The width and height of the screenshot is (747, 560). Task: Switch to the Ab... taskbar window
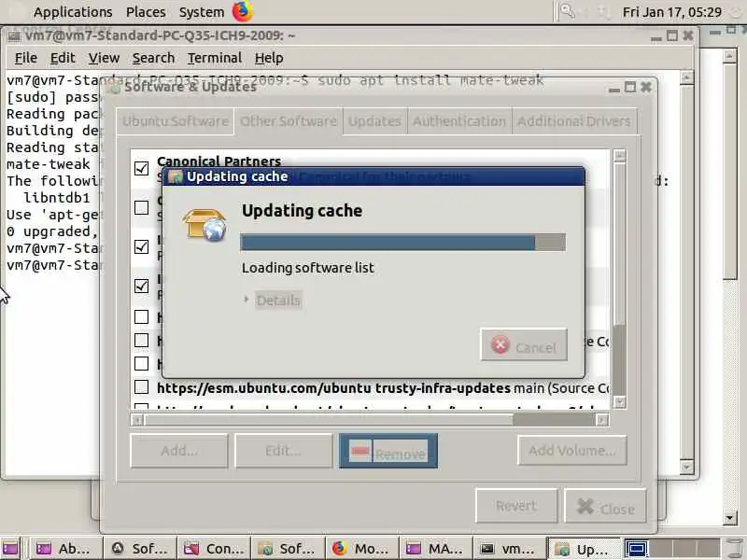pos(65,549)
